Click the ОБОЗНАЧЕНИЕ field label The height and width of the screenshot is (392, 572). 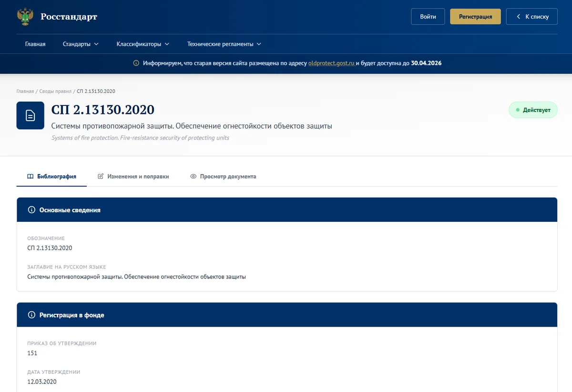46,238
